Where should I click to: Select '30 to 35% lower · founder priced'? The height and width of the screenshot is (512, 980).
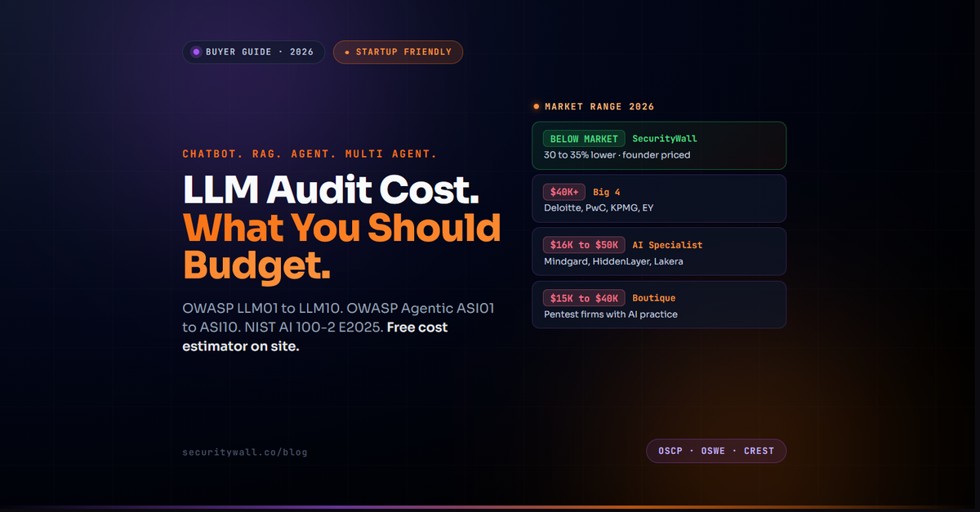tap(617, 155)
